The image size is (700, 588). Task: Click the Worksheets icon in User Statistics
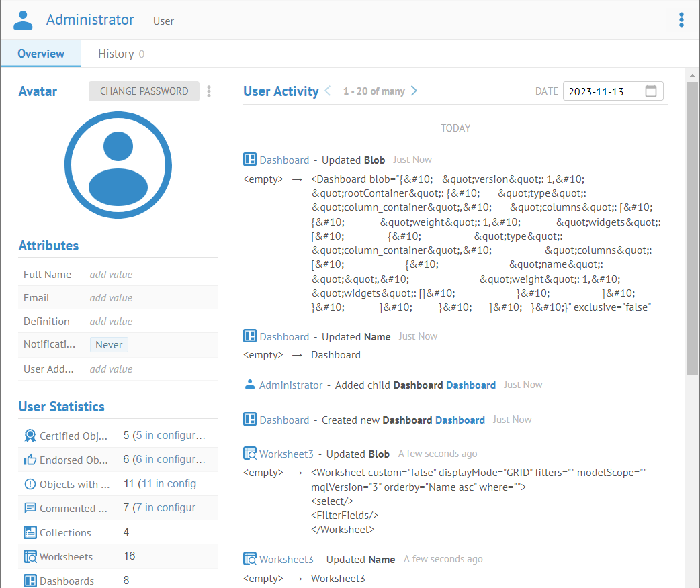click(30, 556)
